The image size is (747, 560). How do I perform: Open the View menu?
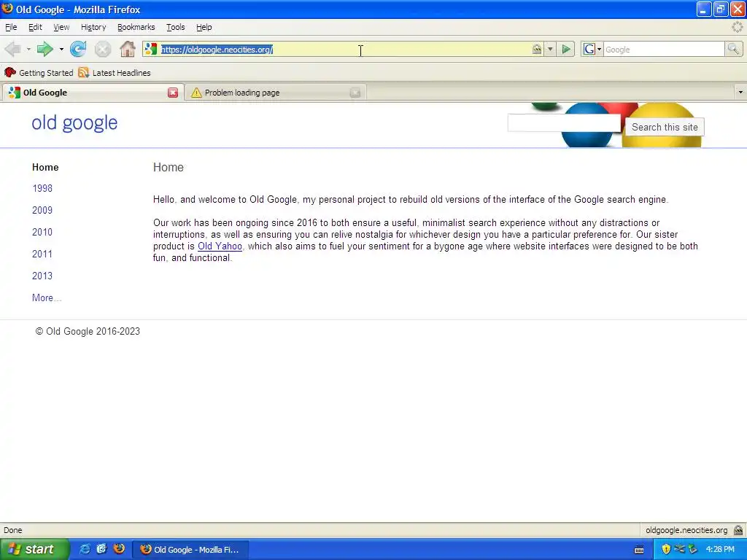(x=61, y=27)
